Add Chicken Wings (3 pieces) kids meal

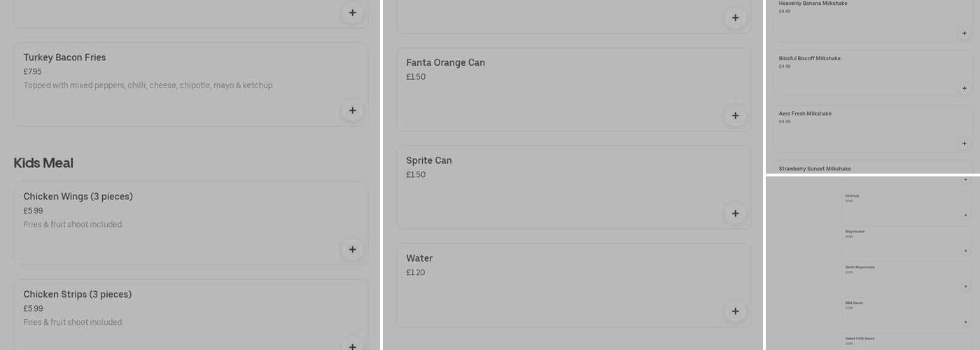[x=352, y=249]
